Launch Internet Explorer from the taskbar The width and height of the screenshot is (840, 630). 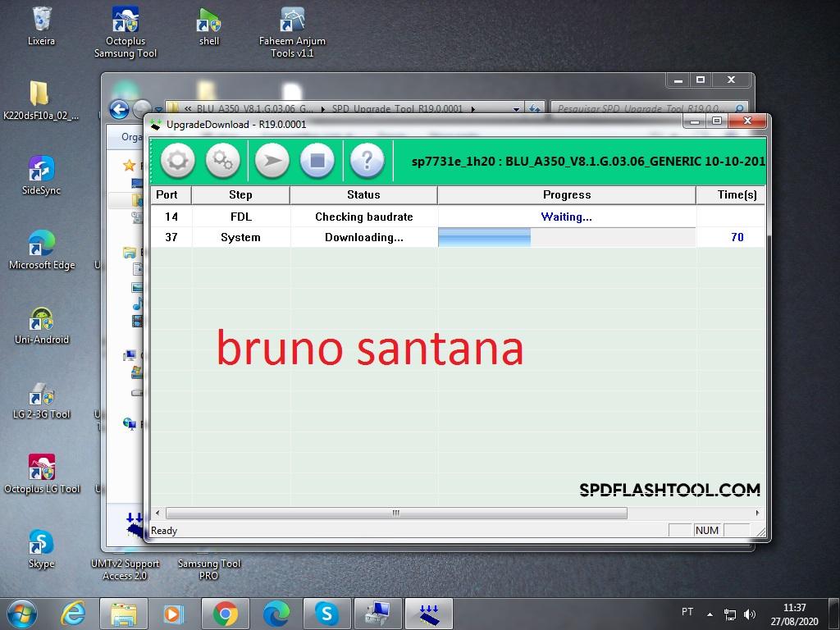73,614
